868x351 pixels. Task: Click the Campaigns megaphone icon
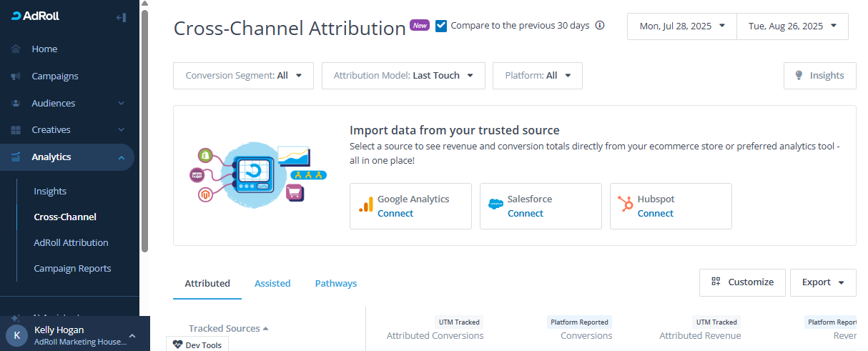[16, 76]
